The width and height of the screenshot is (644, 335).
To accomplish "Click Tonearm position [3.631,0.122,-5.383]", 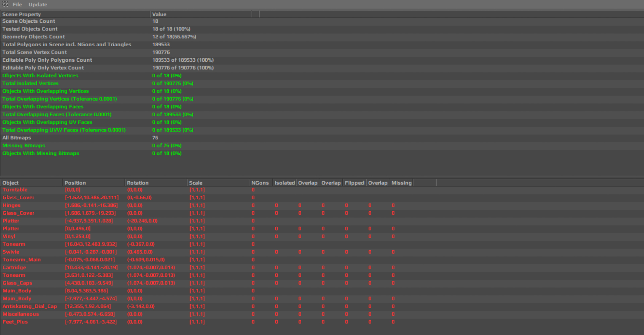I will click(89, 275).
